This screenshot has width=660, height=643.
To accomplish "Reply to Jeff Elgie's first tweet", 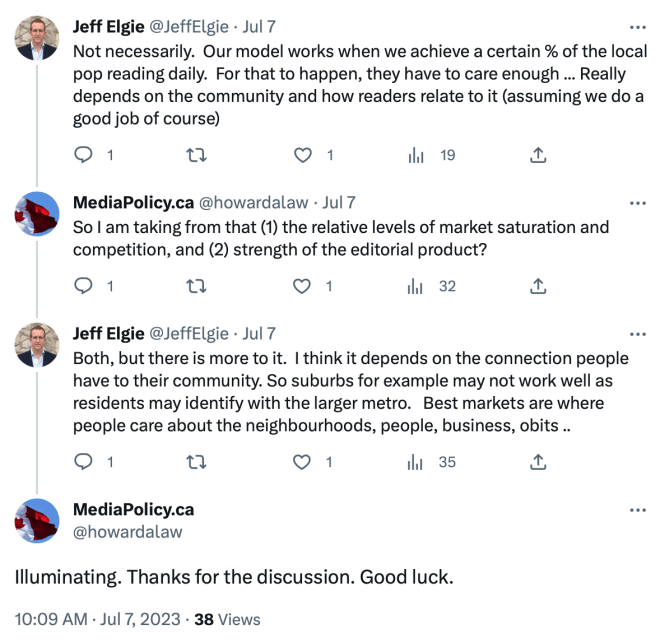I will (85, 155).
